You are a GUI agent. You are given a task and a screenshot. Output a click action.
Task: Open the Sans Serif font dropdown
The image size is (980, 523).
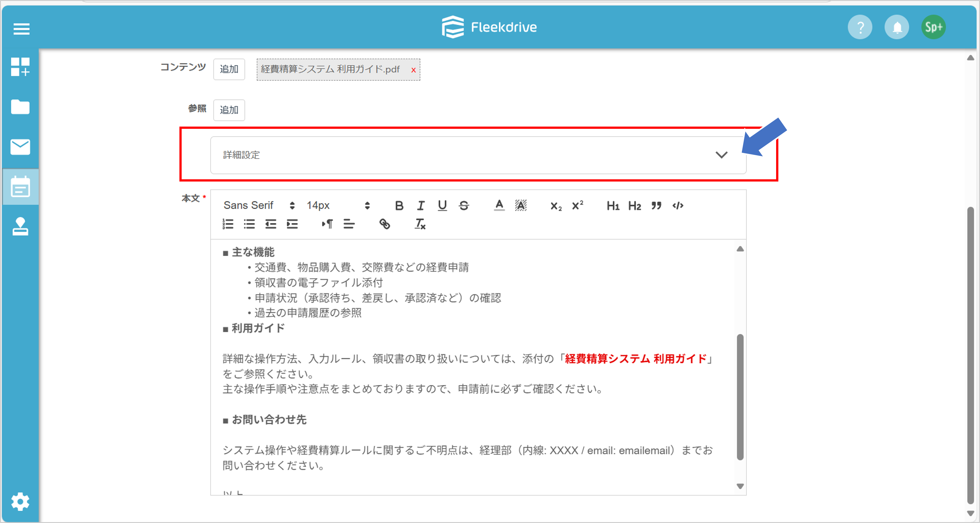tap(259, 206)
